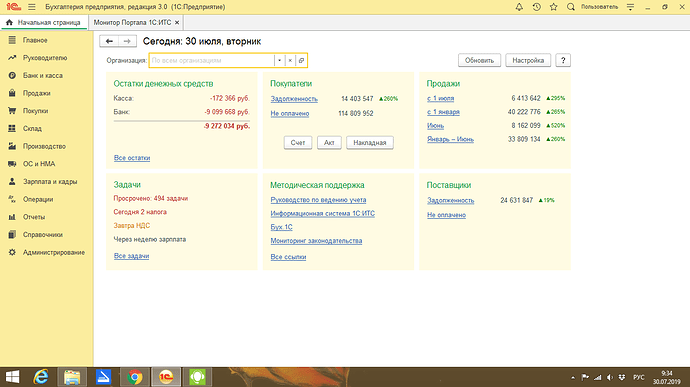This screenshot has width=690, height=387.
Task: Switch to Монитор Портала 1С:ИТС tab
Action: tap(132, 22)
